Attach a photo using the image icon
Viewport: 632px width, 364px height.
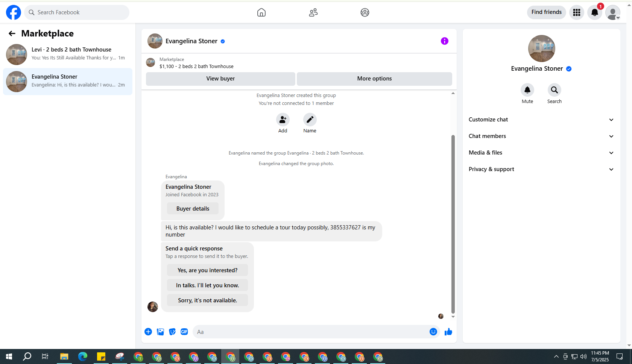[x=160, y=332]
